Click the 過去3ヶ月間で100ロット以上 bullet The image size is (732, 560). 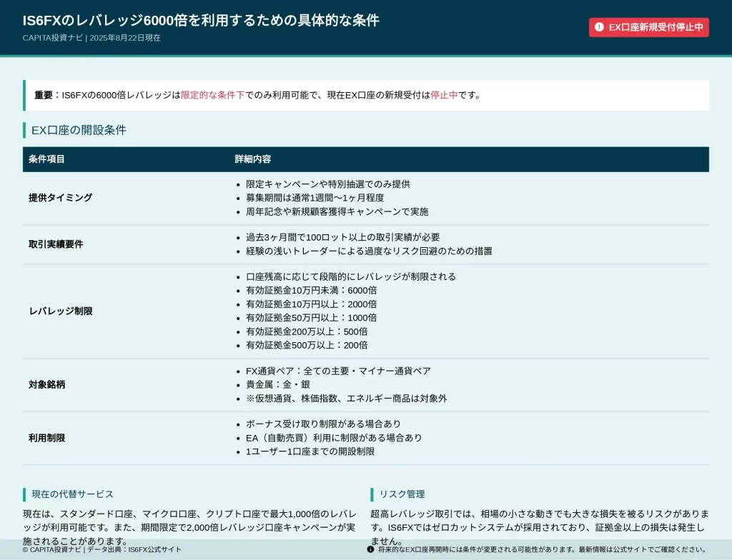[343, 238]
